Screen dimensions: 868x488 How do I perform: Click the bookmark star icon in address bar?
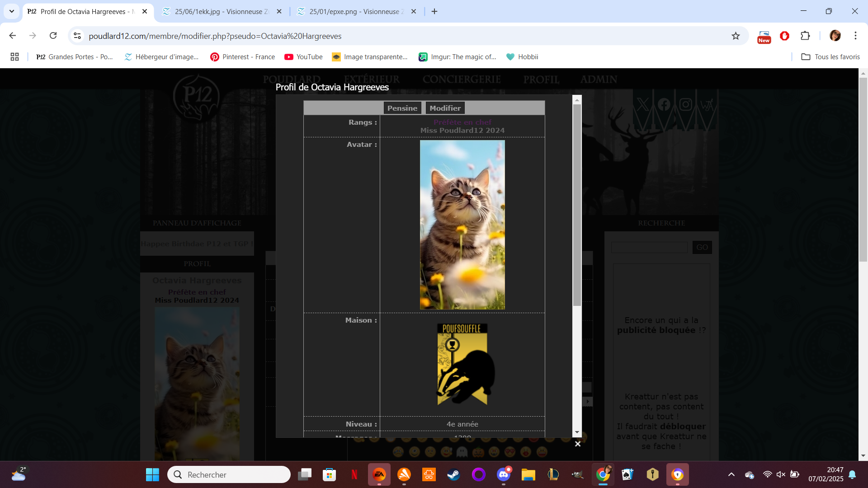[736, 36]
